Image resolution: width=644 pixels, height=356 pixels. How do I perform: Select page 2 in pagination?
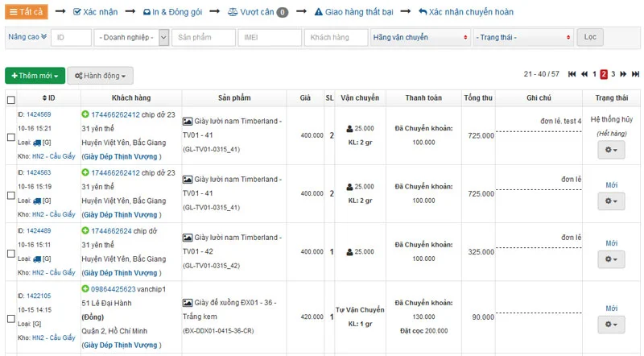tap(603, 74)
